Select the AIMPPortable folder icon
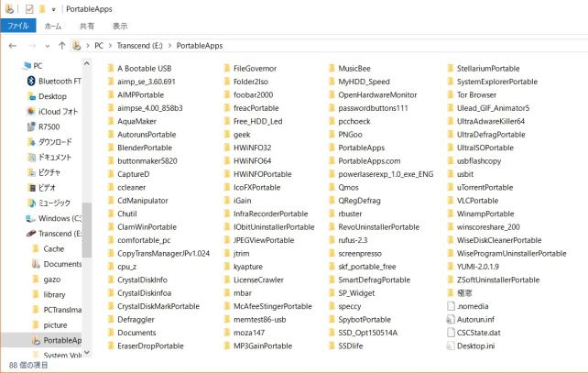The image size is (588, 373). [x=111, y=95]
